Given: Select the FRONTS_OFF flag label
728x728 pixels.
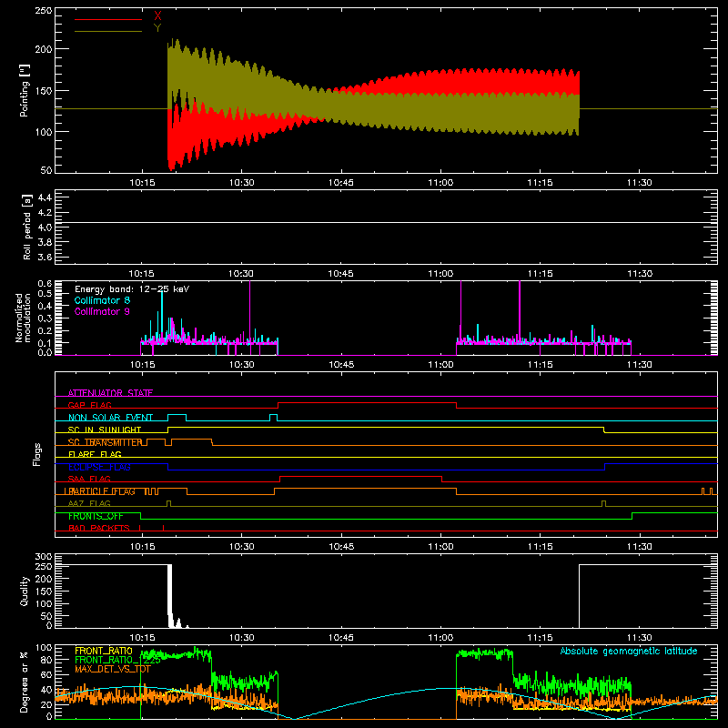Looking at the screenshot, I should coord(96,516).
